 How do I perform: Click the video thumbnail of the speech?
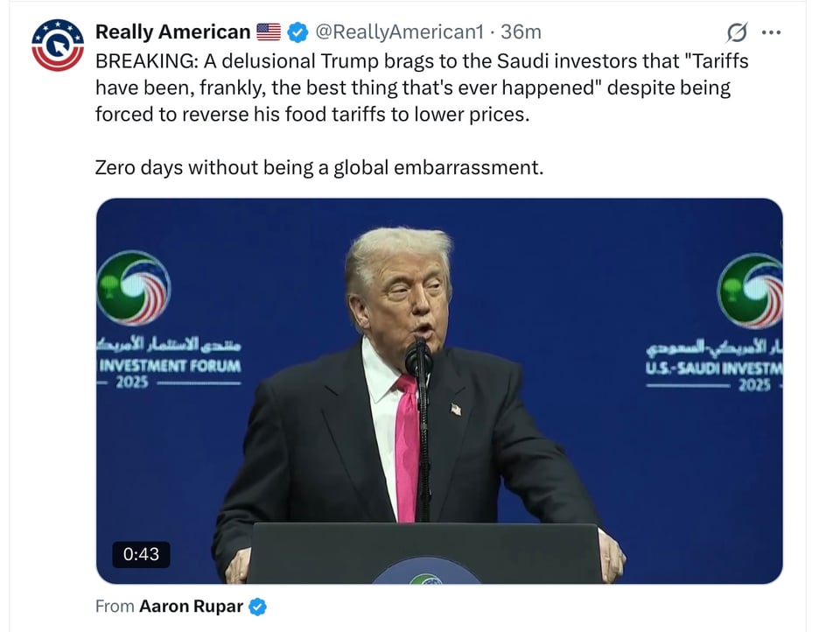pos(437,391)
